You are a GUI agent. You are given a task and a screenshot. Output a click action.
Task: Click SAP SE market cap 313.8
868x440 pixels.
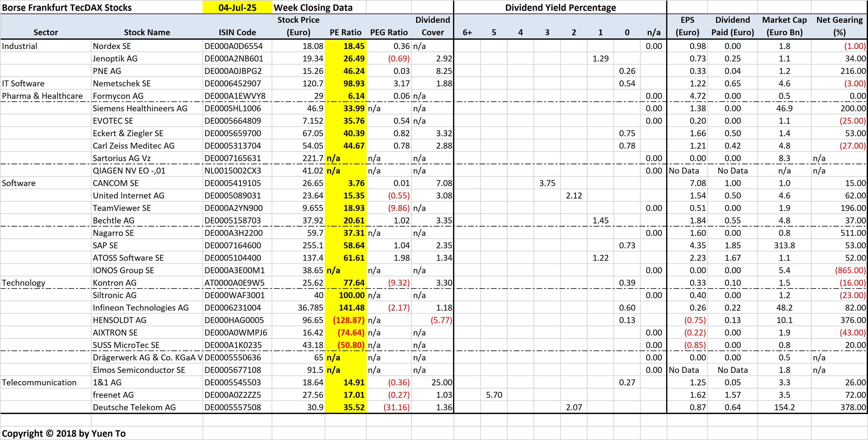[784, 245]
